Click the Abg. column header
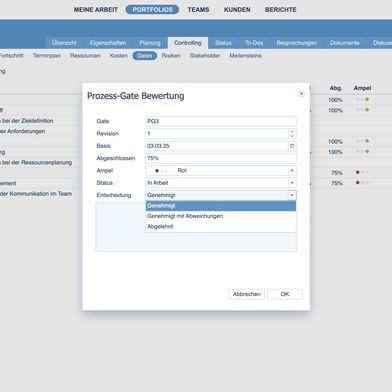 (336, 88)
